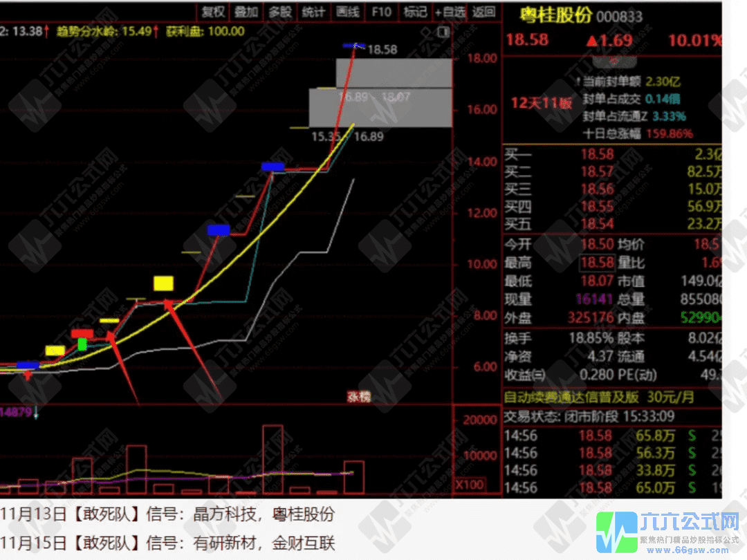Click the X100 volume scale box
The height and width of the screenshot is (560, 747).
469,485
